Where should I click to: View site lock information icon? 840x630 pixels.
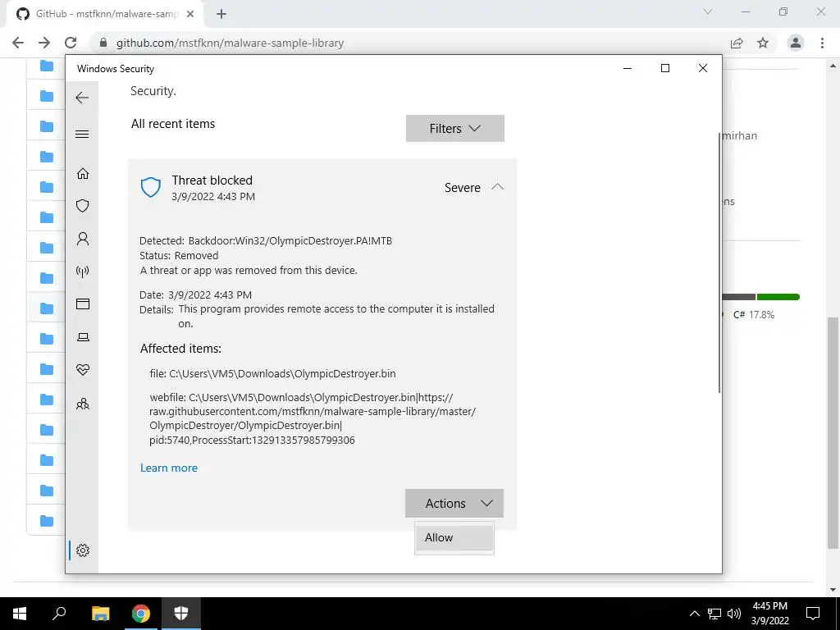click(x=103, y=43)
